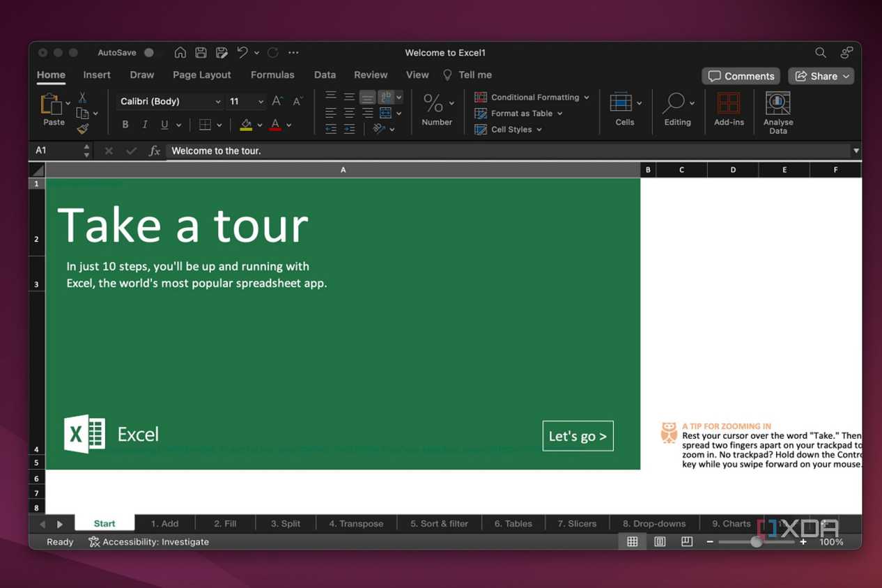Switch to the Page Layout tab
Image resolution: width=882 pixels, height=588 pixels.
tap(202, 75)
